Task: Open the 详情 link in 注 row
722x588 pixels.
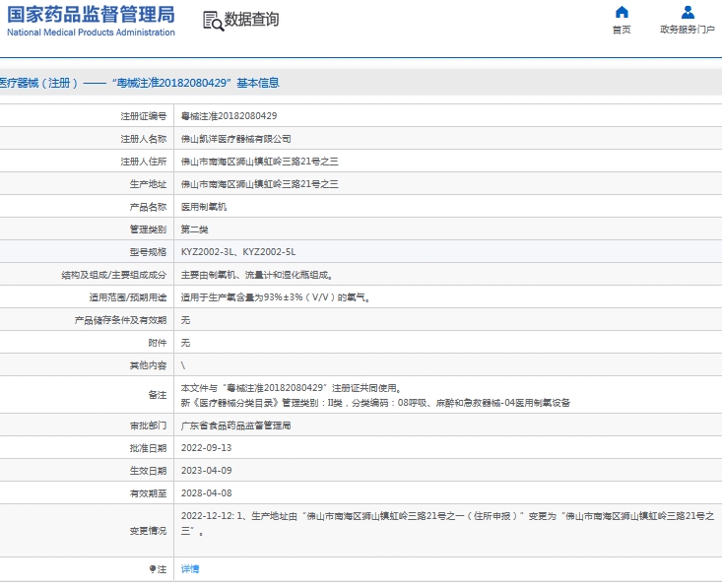Action: [x=190, y=569]
